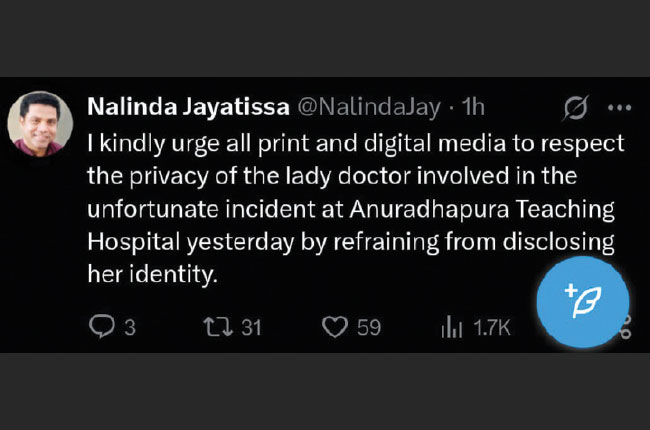The height and width of the screenshot is (430, 650).
Task: Open Nalinda Jayatissa's profile picture
Action: click(40, 124)
